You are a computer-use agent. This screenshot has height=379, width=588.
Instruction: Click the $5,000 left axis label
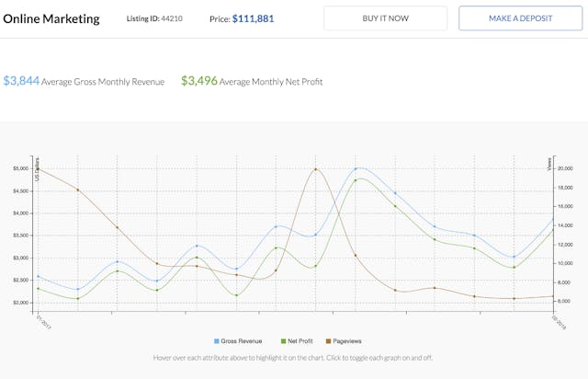pyautogui.click(x=20, y=168)
